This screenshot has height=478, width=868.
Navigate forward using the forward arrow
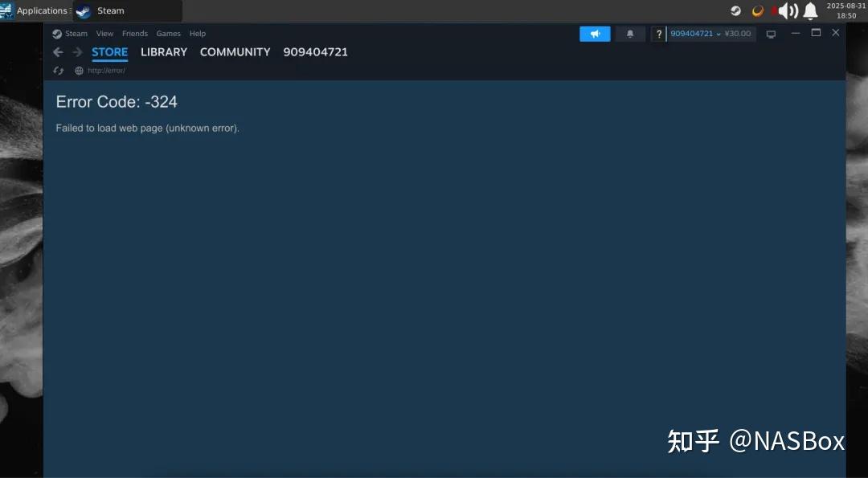coord(76,51)
